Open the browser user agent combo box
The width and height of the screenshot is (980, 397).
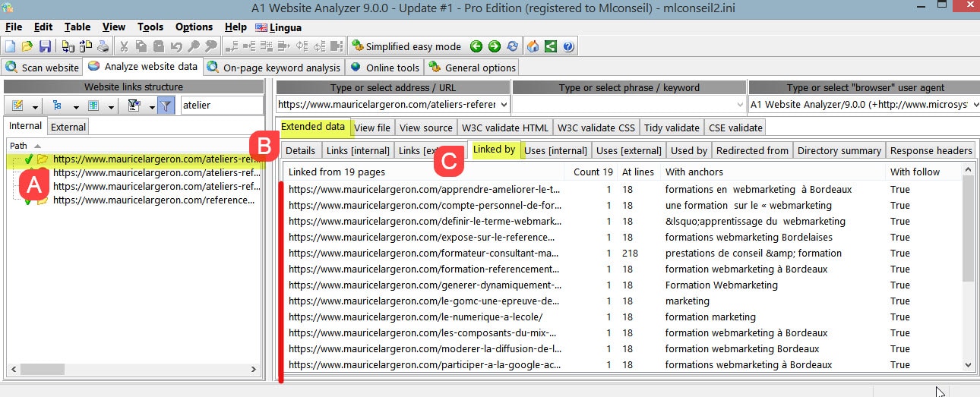pyautogui.click(x=864, y=104)
